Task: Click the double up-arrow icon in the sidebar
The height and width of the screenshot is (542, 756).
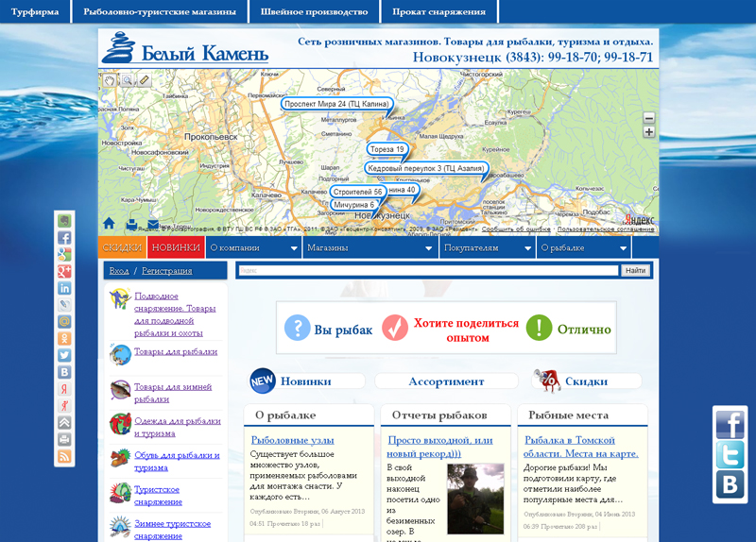Action: [64, 422]
